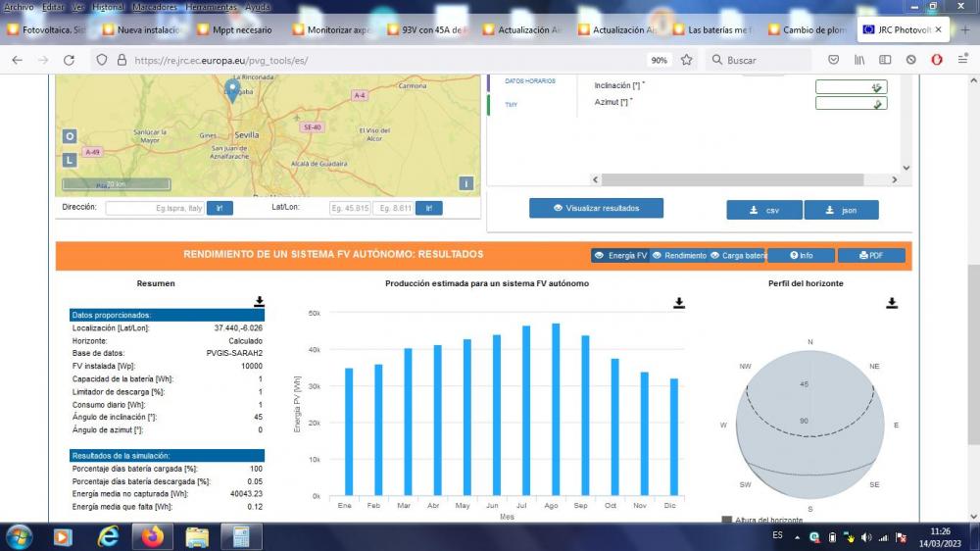Open the Archivo menu
Image resolution: width=980 pixels, height=551 pixels.
coord(19,7)
